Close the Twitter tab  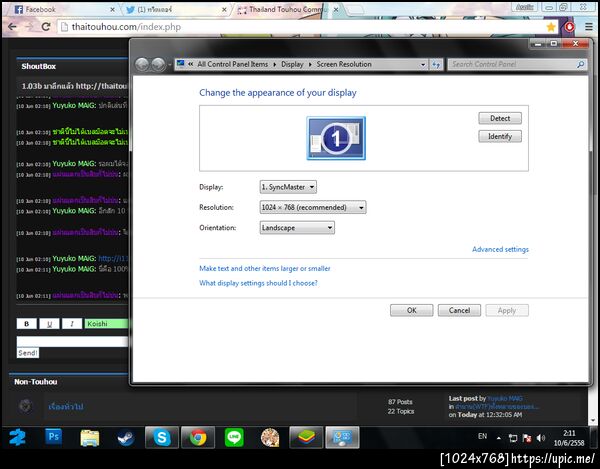(224, 10)
